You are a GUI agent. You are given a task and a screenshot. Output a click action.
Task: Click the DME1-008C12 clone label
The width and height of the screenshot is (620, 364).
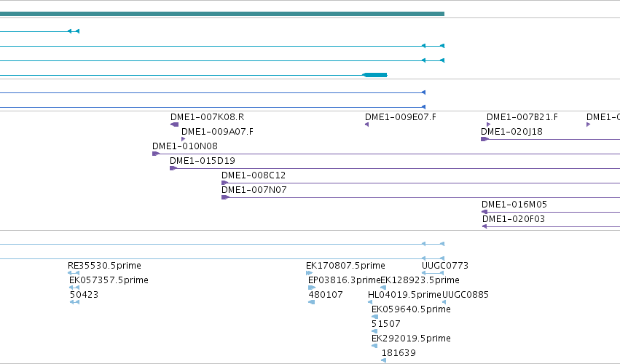(254, 175)
